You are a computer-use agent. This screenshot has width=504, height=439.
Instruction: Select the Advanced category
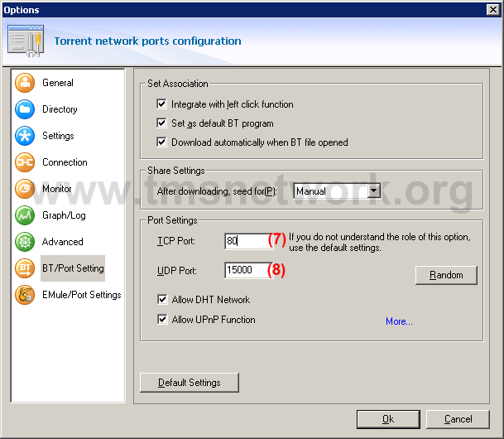(x=63, y=242)
